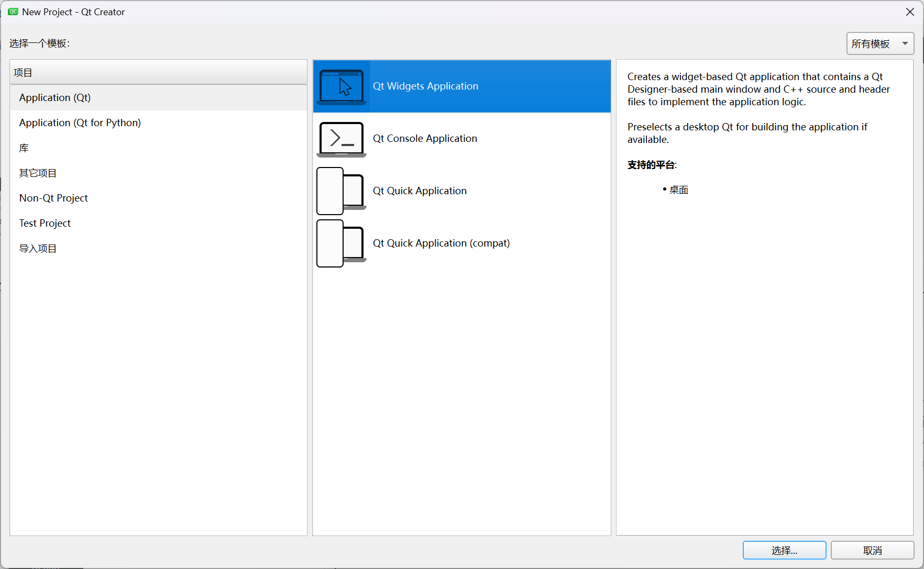The width and height of the screenshot is (924, 569).
Task: Select the Test Project category
Action: pyautogui.click(x=158, y=224)
